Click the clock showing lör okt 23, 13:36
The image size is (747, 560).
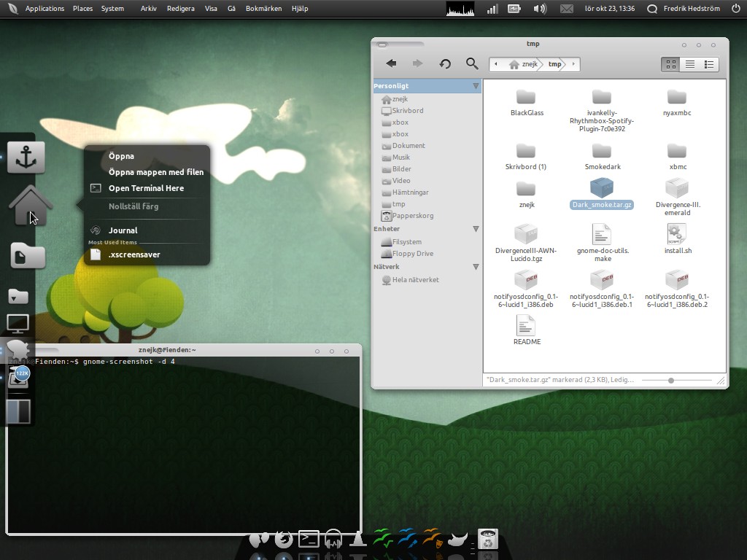point(610,9)
